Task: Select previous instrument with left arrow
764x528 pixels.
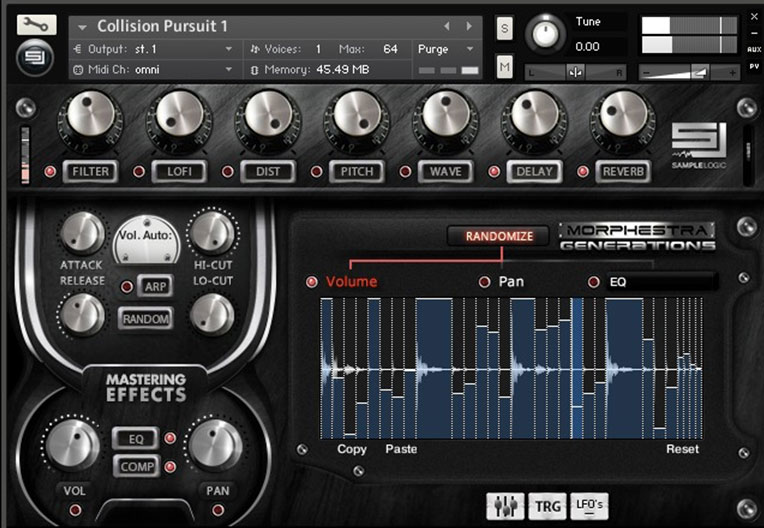Action: click(447, 26)
